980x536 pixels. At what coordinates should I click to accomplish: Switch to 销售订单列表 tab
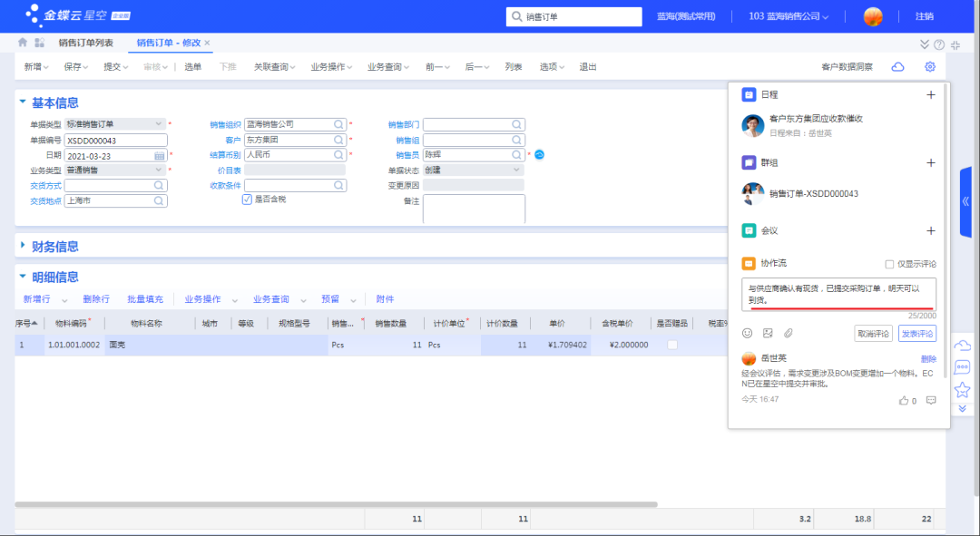85,43
